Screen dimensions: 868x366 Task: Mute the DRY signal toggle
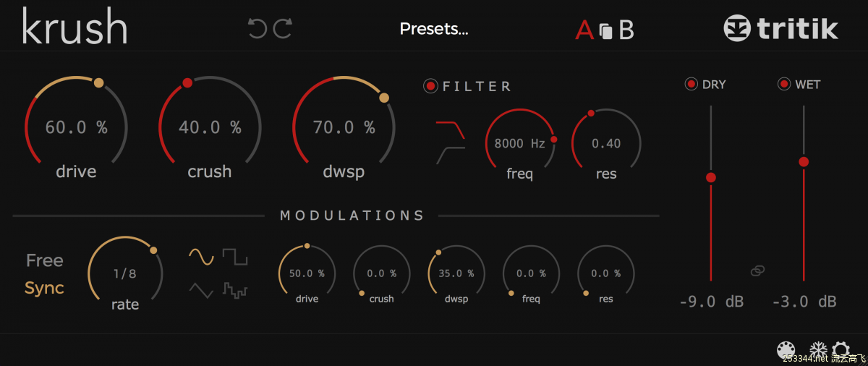[x=692, y=84]
